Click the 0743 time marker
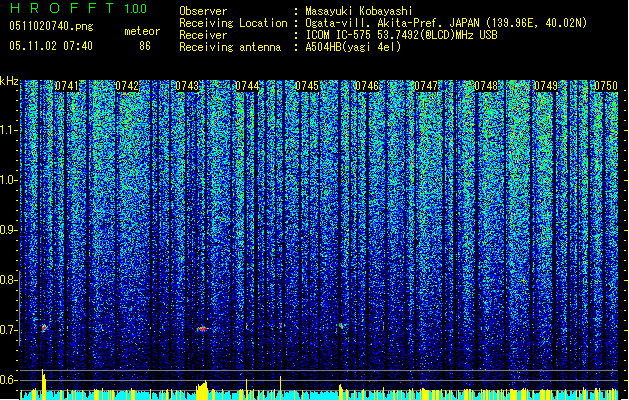Screen dimensions: 629x400 [x=187, y=86]
